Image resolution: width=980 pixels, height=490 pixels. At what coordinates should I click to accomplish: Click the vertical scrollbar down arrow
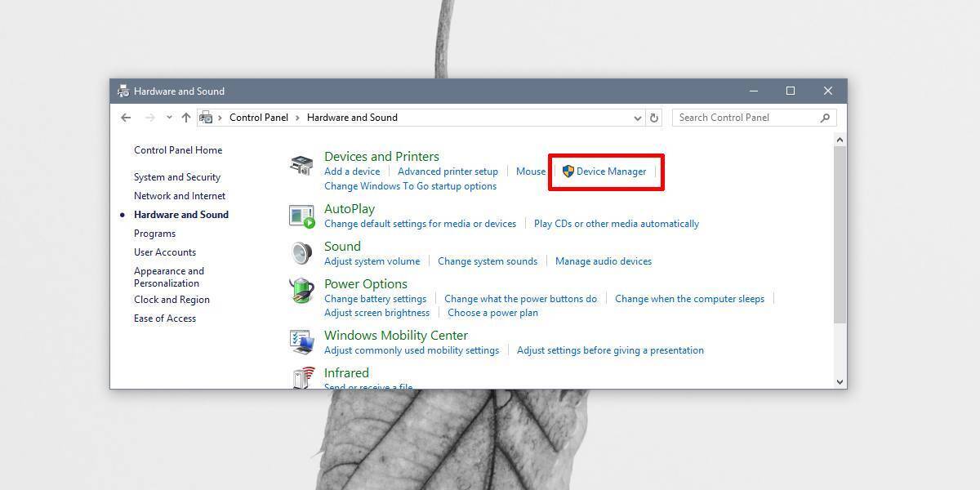(x=840, y=381)
